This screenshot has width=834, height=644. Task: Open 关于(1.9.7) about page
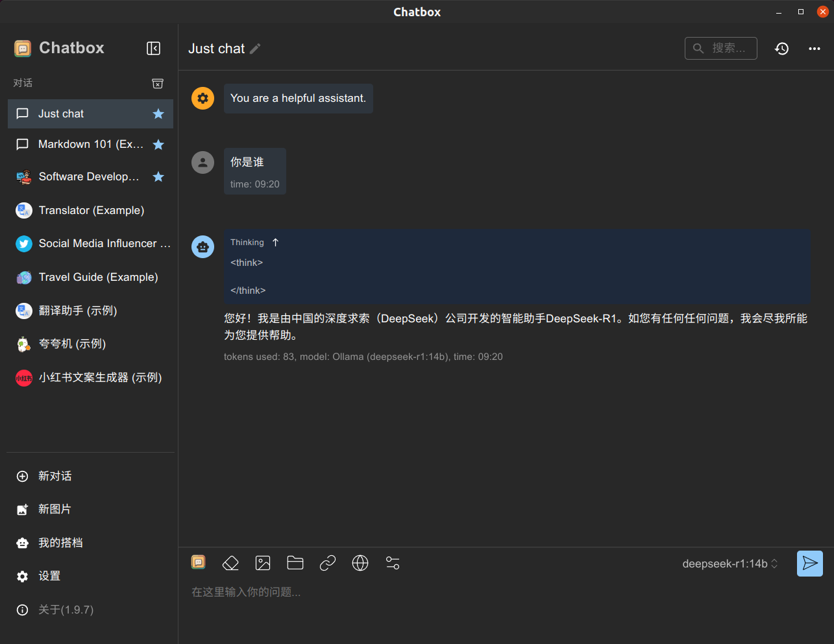coord(90,610)
